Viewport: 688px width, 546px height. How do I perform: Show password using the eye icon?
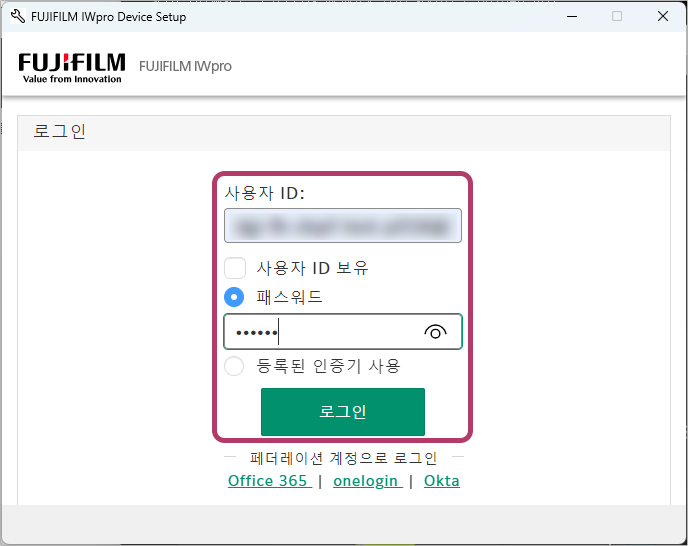(435, 332)
